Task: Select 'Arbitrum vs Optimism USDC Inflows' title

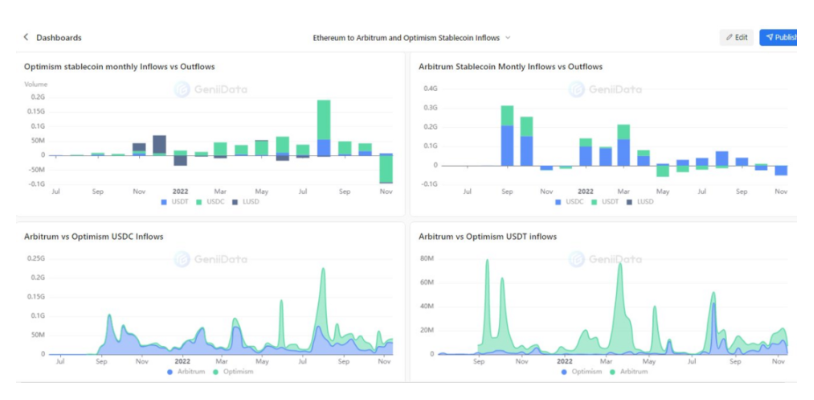Action: [x=94, y=237]
